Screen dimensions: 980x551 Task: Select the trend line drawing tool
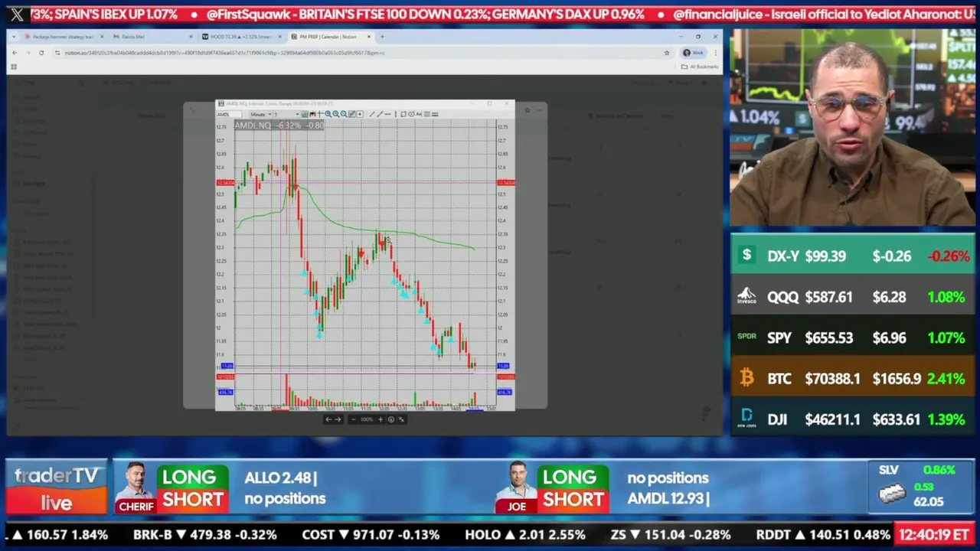[x=371, y=114]
